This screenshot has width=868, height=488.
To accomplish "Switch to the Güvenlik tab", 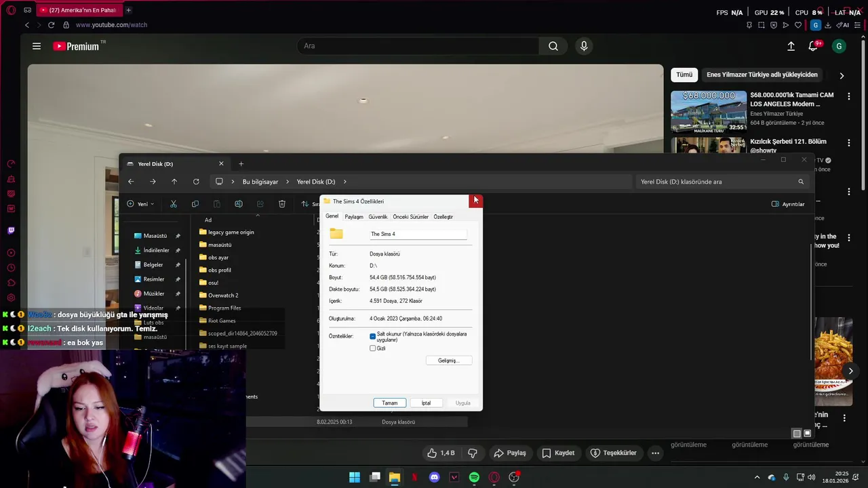I will pos(378,217).
